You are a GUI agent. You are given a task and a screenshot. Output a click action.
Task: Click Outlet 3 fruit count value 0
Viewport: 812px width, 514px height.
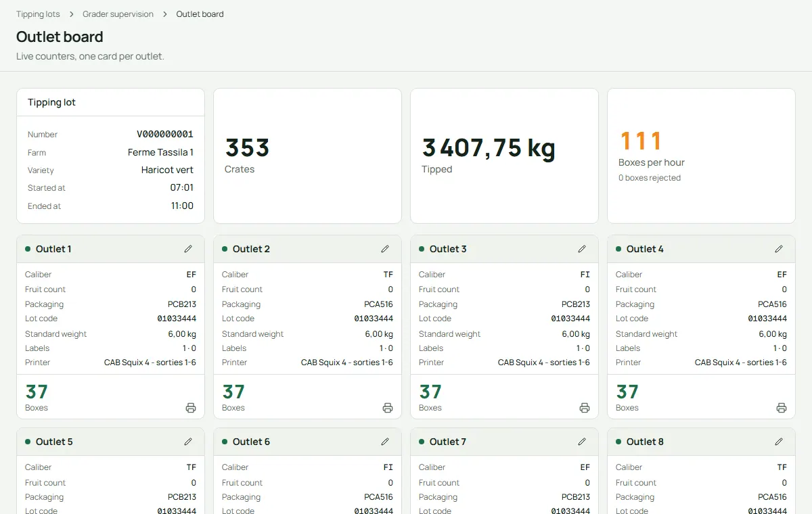point(587,289)
